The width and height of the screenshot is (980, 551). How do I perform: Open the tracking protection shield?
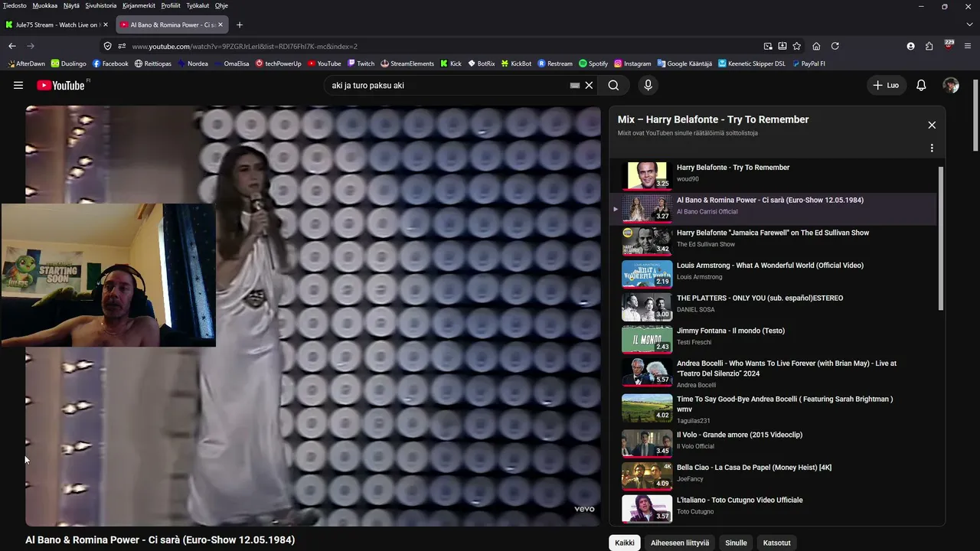(x=107, y=46)
